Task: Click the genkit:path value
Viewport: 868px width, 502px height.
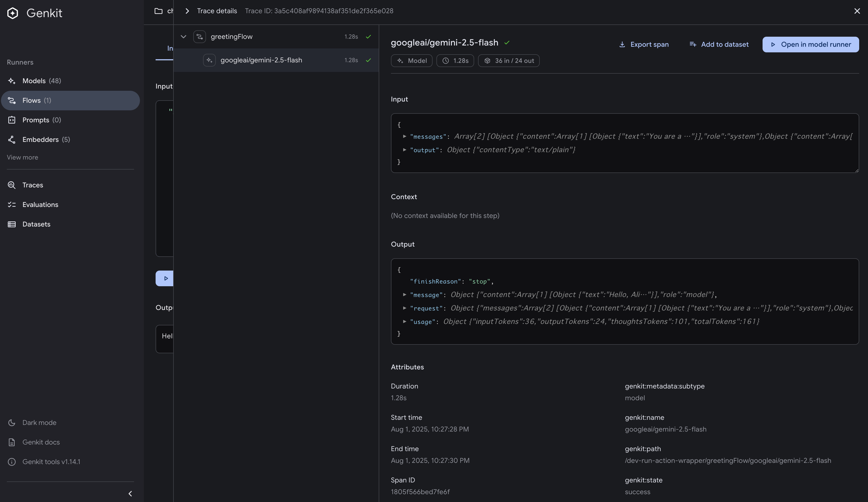Action: click(x=728, y=461)
